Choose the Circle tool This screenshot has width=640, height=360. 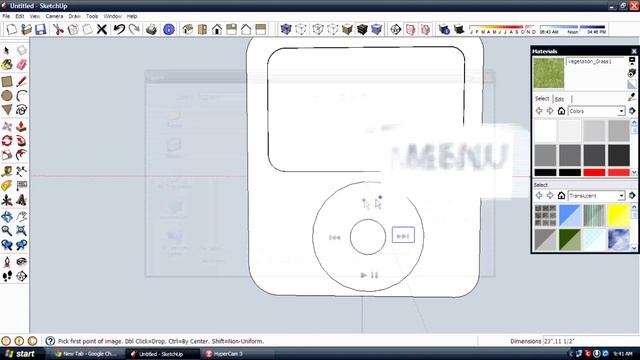[x=7, y=96]
